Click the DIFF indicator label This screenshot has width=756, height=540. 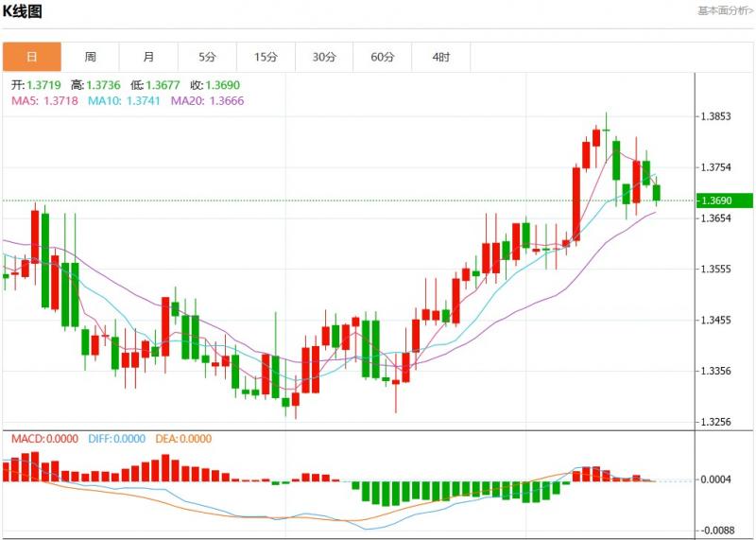pyautogui.click(x=118, y=439)
